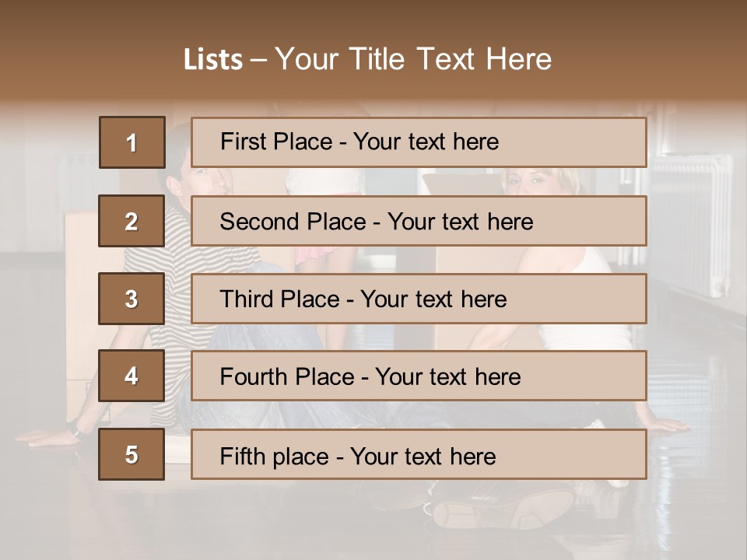This screenshot has width=747, height=560.
Task: Select the number 4 box
Action: point(132,376)
